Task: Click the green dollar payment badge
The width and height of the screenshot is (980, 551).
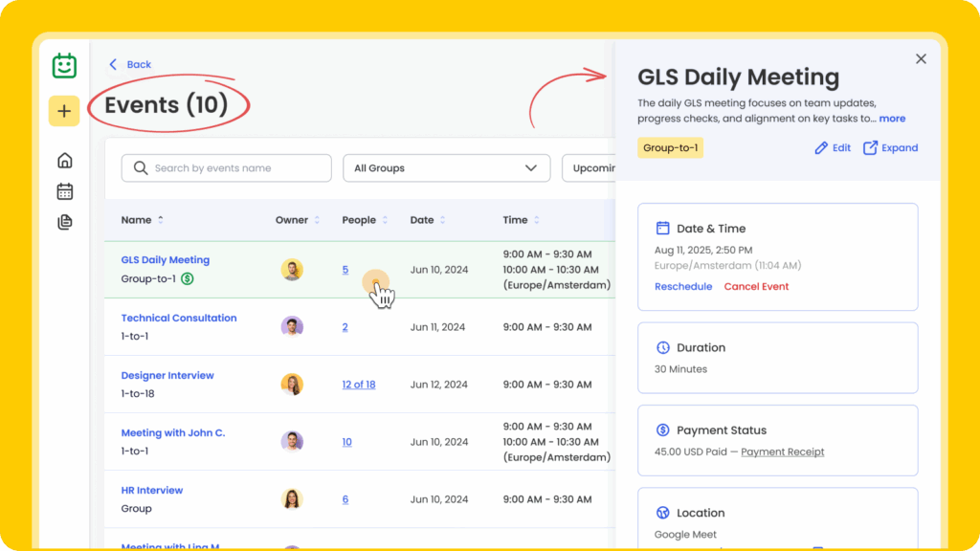Action: (x=188, y=279)
